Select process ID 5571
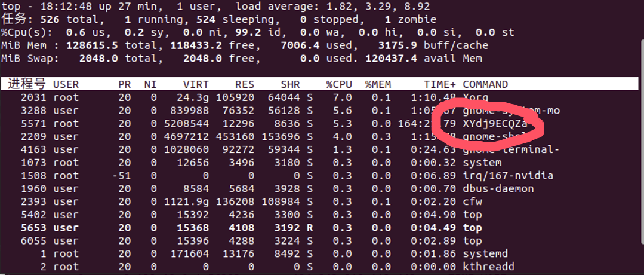 click(33, 124)
